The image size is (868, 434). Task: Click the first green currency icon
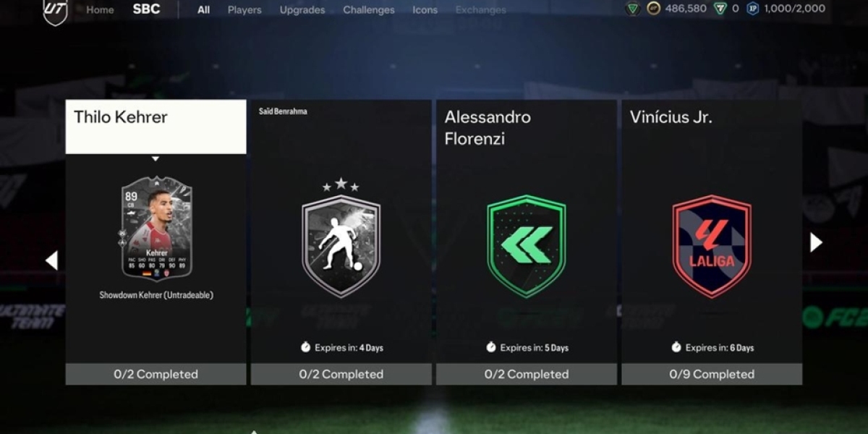point(632,9)
